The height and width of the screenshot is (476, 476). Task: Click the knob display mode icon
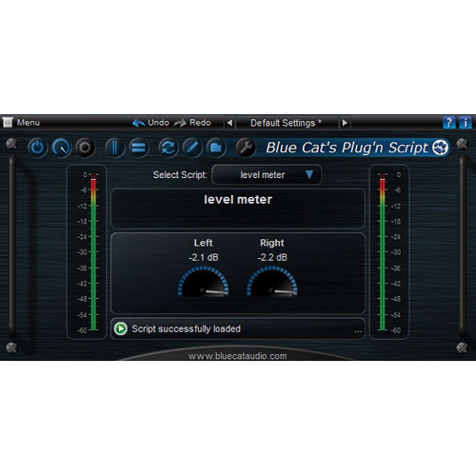pyautogui.click(x=61, y=148)
